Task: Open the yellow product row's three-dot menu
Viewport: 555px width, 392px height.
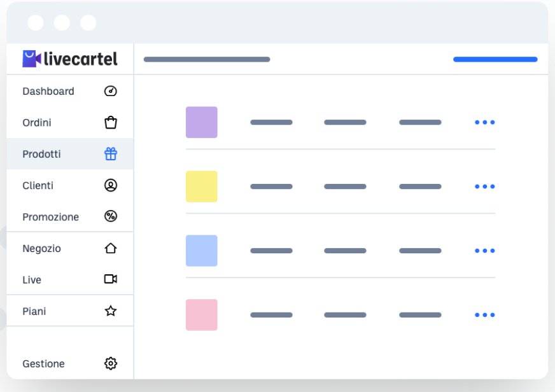Action: click(484, 186)
